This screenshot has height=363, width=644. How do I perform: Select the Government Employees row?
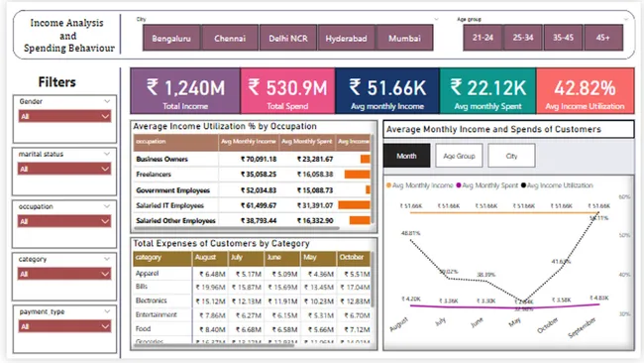[x=252, y=190]
